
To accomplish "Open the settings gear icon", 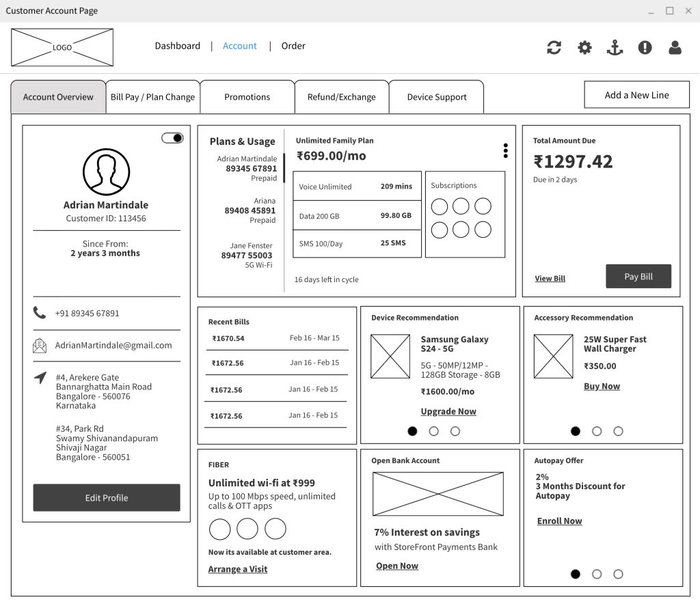I will (x=584, y=47).
